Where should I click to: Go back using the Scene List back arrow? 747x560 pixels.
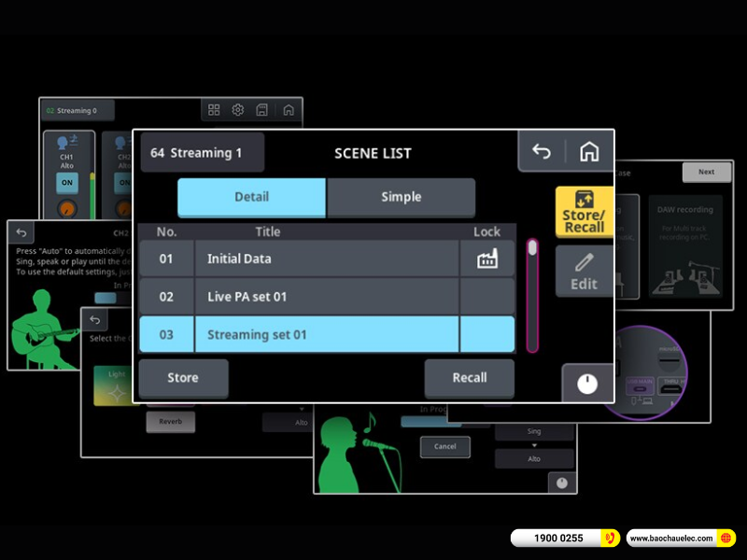[542, 152]
